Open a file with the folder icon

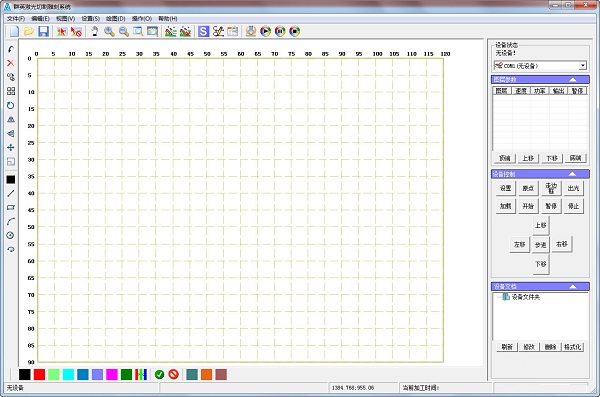pyautogui.click(x=29, y=31)
